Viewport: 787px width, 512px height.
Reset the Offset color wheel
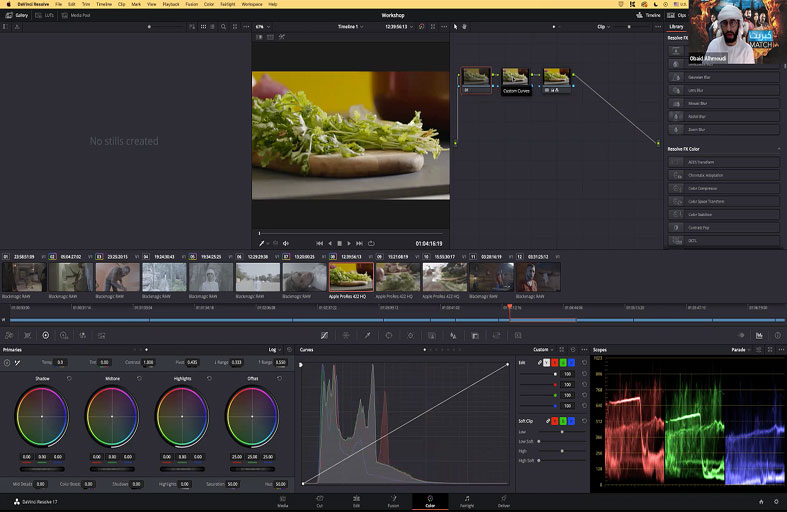279,379
